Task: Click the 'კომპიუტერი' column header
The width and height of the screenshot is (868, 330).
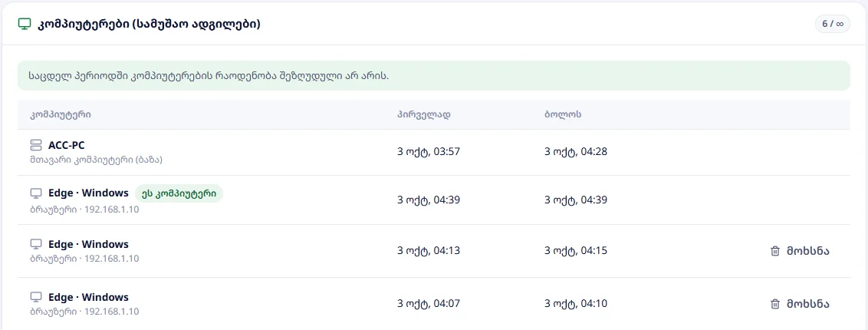Action: coord(61,114)
